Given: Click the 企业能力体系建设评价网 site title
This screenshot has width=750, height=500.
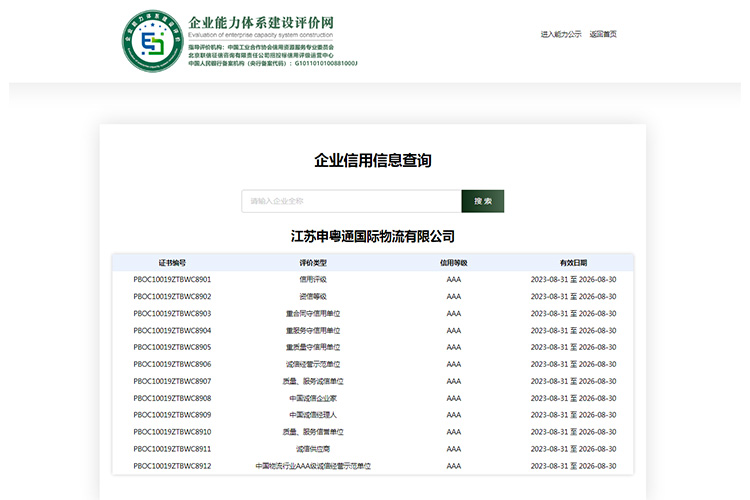Looking at the screenshot, I should (x=261, y=22).
